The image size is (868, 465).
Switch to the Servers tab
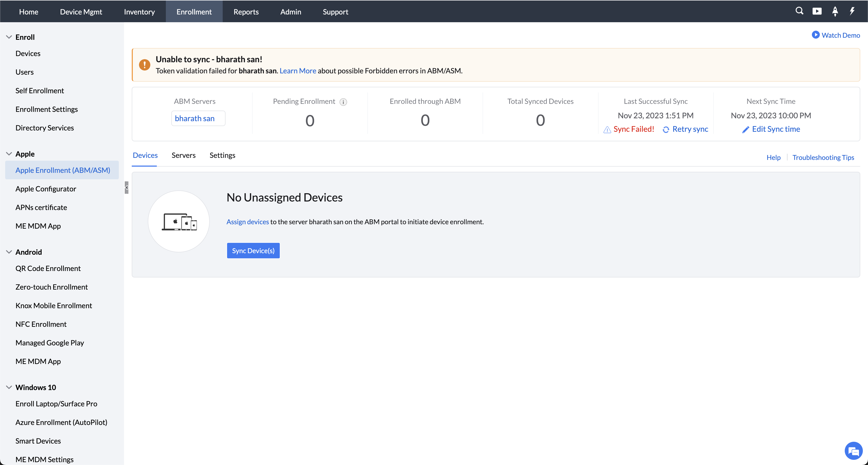pos(183,155)
